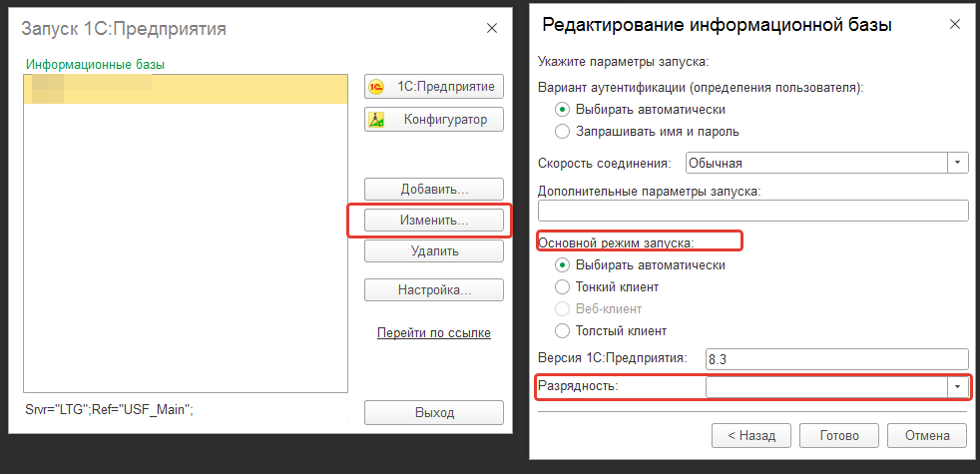Screen dimensions: 980x474
Task: Open the Конфигуратор button
Action: [434, 120]
